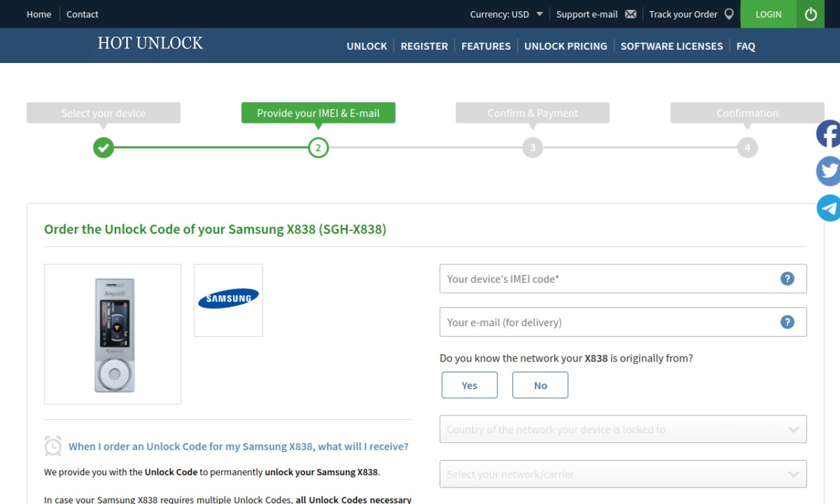Expand the country of network dropdown

point(623,429)
